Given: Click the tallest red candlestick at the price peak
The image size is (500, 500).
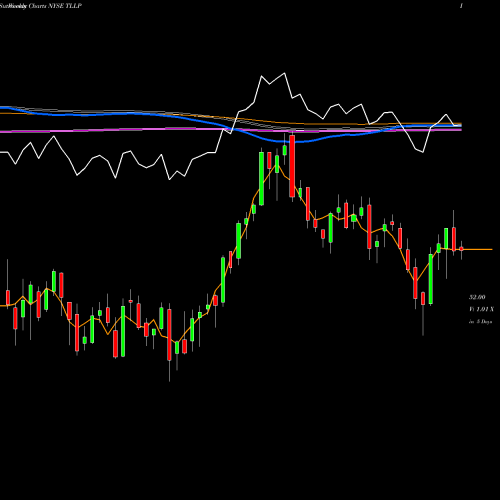Looking at the screenshot, I should point(292,166).
